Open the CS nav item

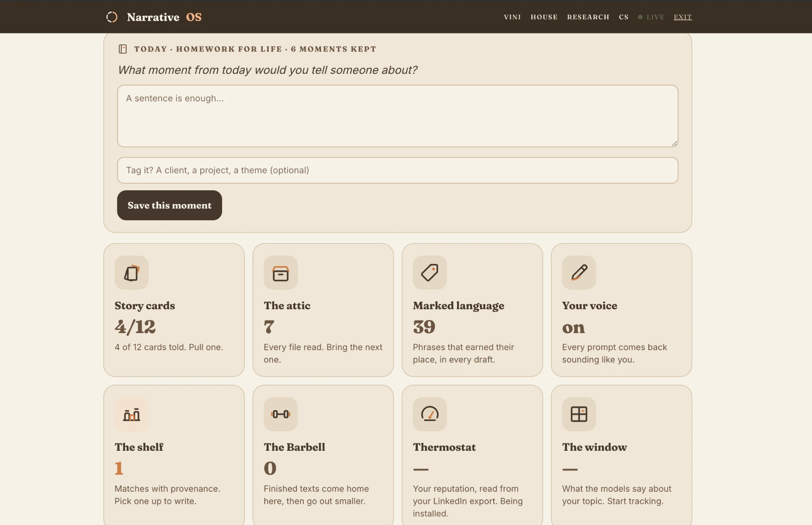click(624, 17)
